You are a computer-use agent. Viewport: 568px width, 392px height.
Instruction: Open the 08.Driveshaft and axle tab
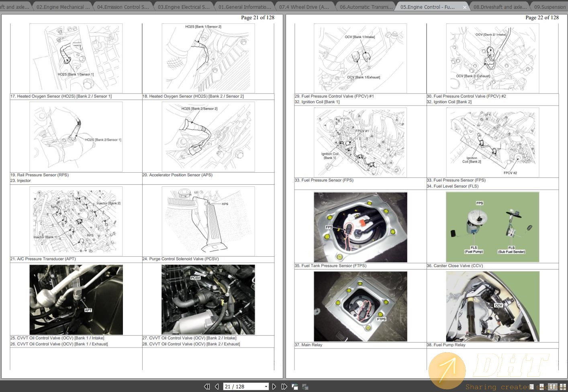[499, 7]
